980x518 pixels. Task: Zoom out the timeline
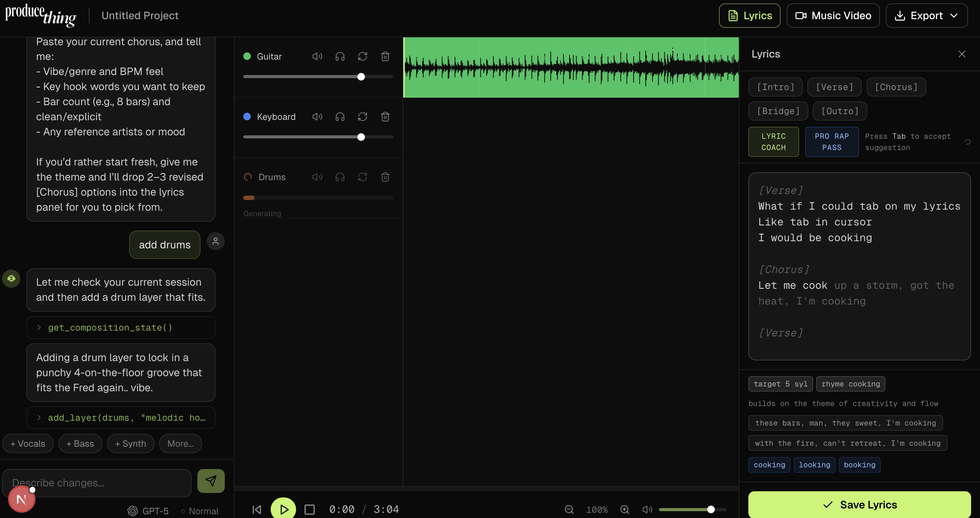569,509
